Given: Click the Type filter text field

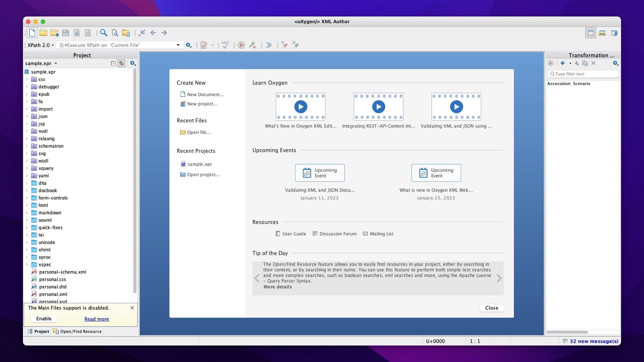Looking at the screenshot, I should tap(584, 74).
